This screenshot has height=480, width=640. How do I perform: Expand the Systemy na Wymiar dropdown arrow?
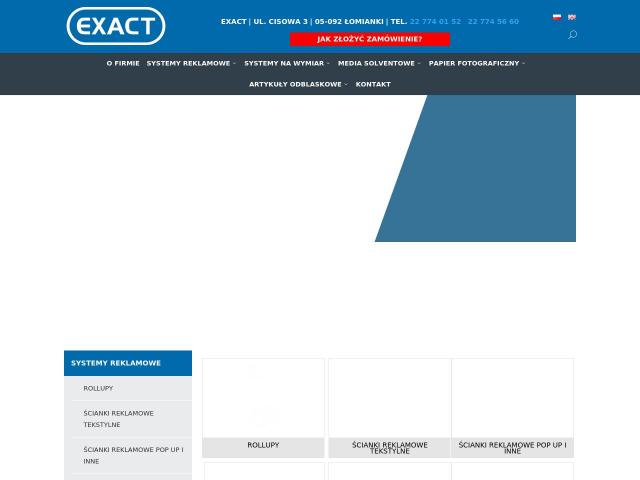coord(328,64)
